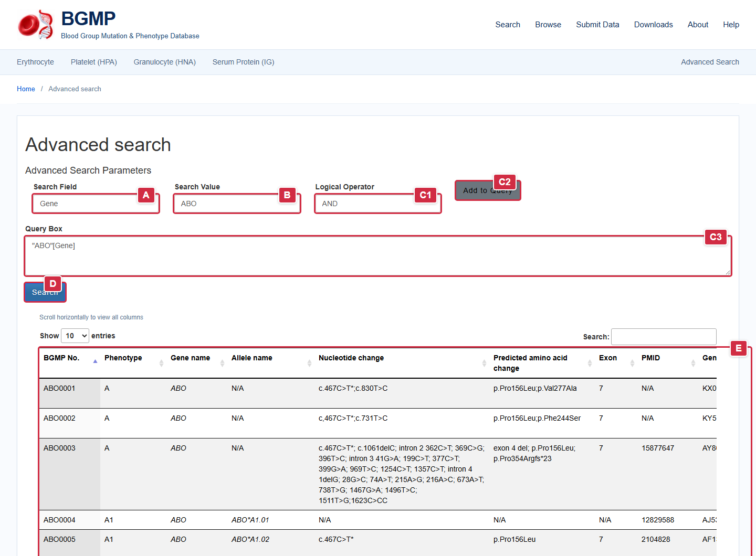
Task: Click the BGMP site title
Action: point(88,18)
